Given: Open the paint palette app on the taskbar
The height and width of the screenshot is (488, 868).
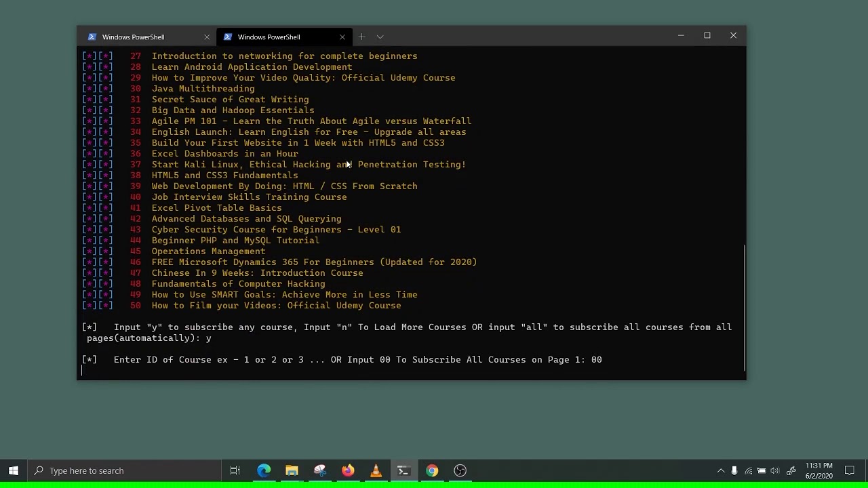Looking at the screenshot, I should (x=320, y=470).
